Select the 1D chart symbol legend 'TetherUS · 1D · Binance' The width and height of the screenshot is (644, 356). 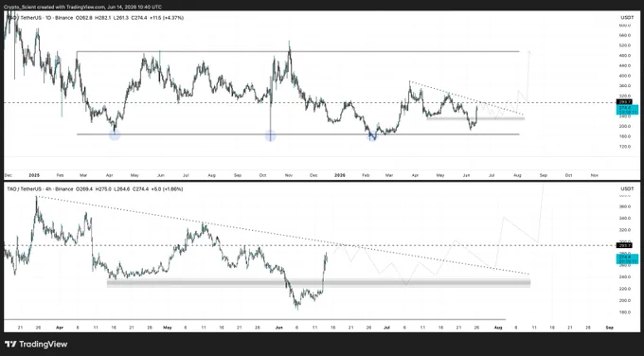pos(46,18)
